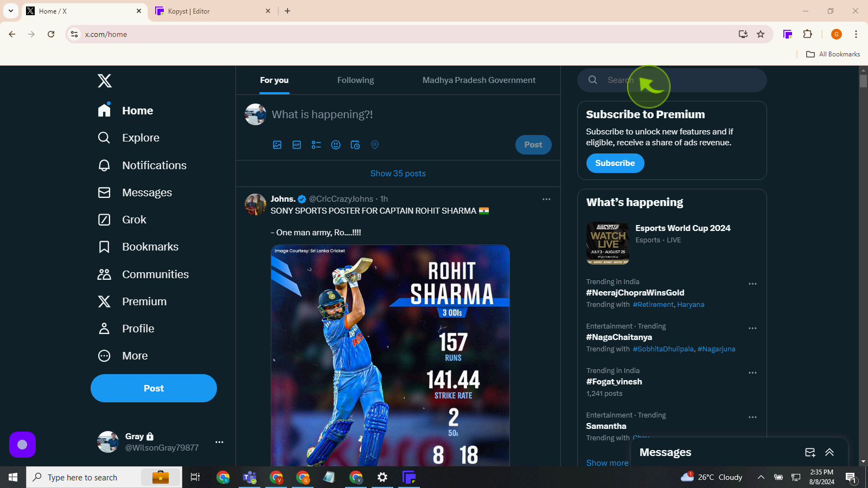Open the #Fogat_vinesh trend

click(x=614, y=382)
